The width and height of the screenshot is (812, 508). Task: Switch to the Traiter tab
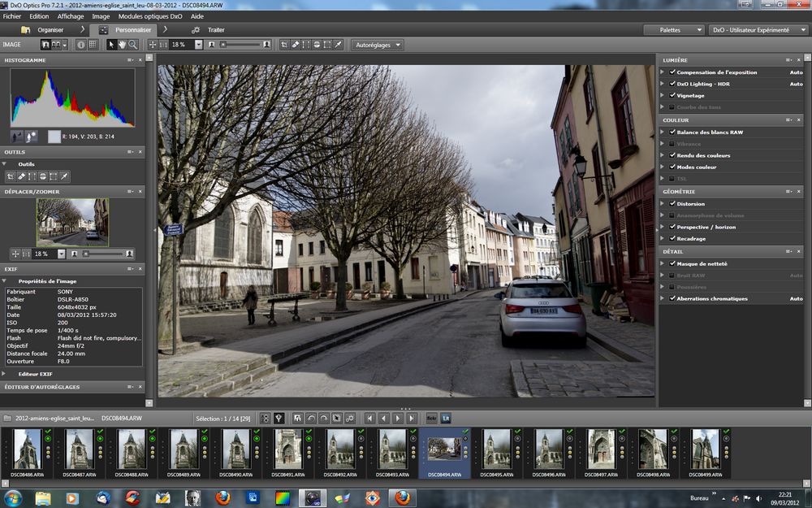tap(209, 30)
